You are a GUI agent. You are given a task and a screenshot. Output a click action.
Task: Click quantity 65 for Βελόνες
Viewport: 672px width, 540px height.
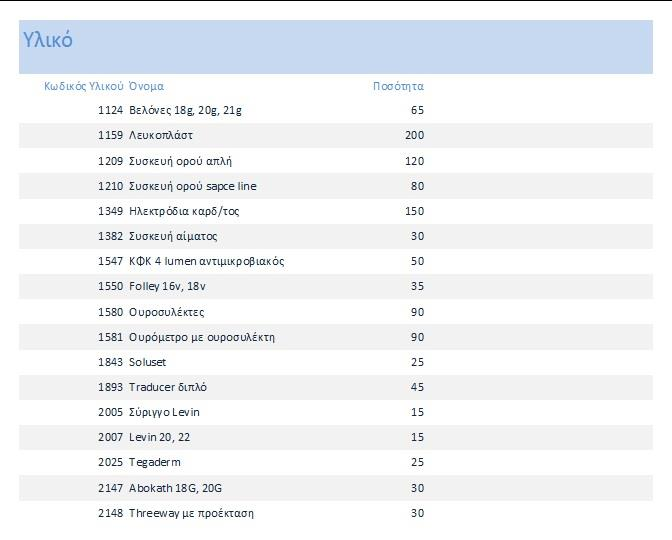pos(417,110)
